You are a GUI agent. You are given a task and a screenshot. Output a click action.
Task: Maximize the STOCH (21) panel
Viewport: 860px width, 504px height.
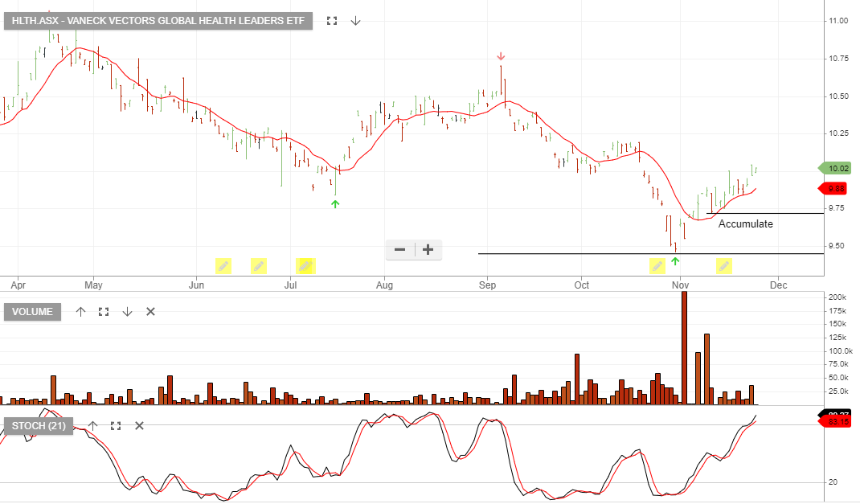tap(116, 425)
